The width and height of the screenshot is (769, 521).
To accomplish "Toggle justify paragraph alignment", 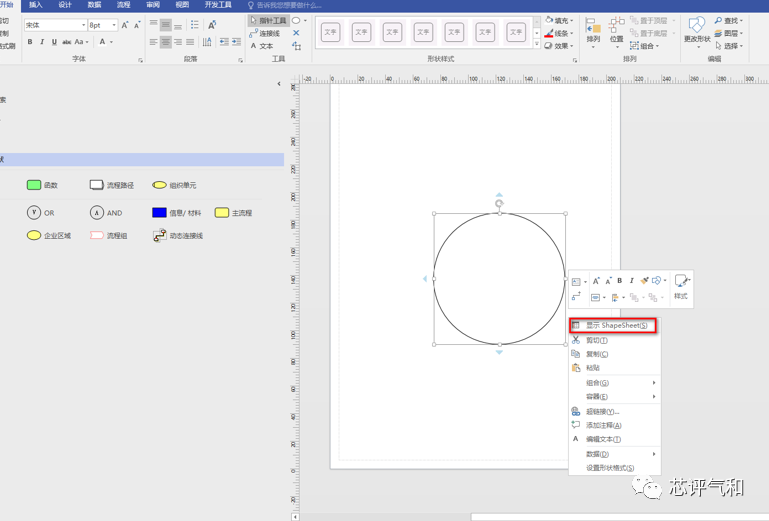I will click(x=190, y=42).
